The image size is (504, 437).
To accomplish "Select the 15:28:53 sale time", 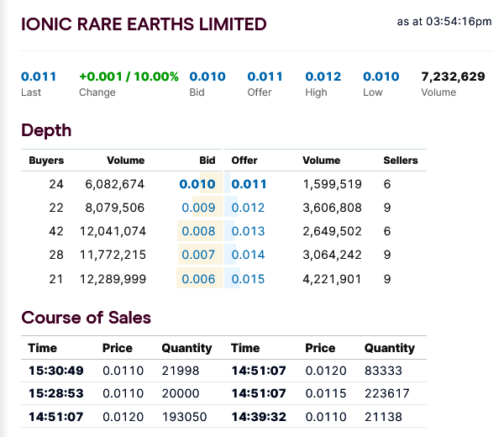I will point(56,393).
